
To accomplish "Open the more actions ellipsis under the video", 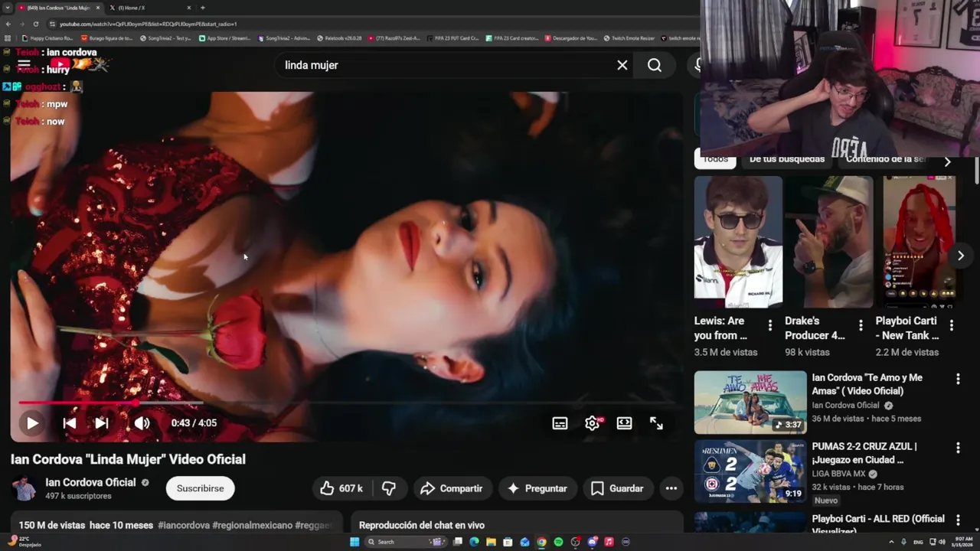I will click(671, 488).
